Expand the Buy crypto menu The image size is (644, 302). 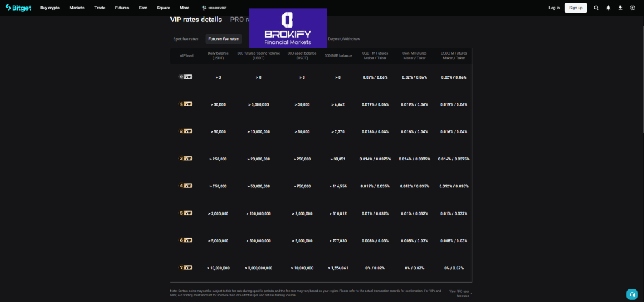(x=50, y=8)
